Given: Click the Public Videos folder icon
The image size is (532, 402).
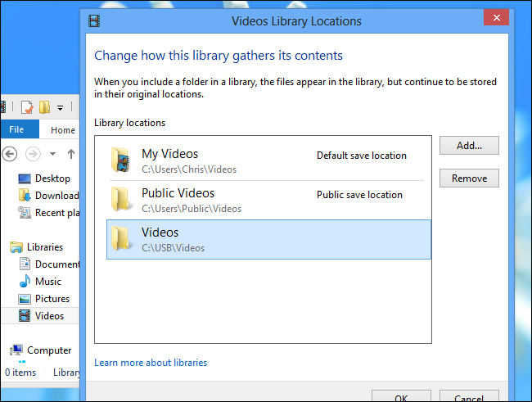Looking at the screenshot, I should 121,199.
